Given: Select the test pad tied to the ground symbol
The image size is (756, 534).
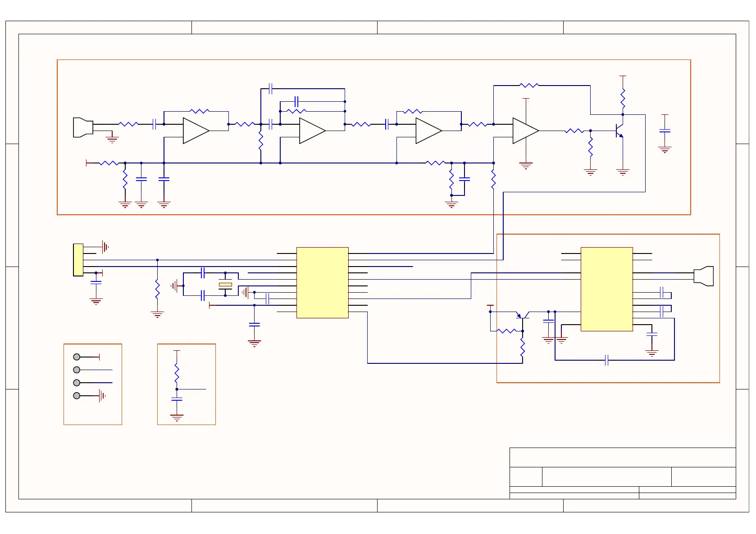Looking at the screenshot, I should tap(77, 396).
